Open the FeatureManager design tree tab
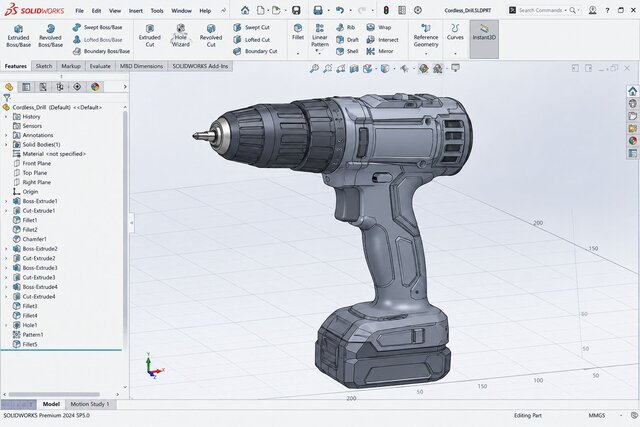The height and width of the screenshot is (427, 640). pos(9,87)
